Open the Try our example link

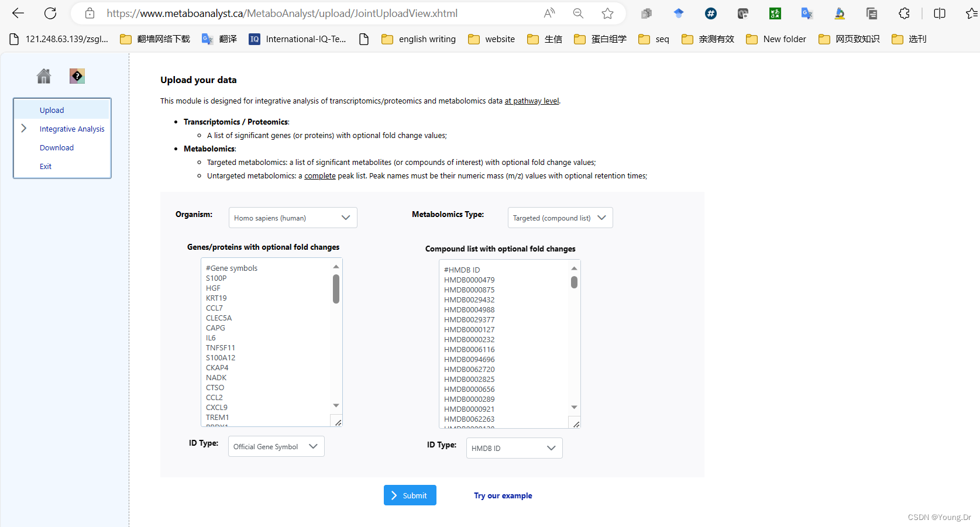[x=503, y=495]
